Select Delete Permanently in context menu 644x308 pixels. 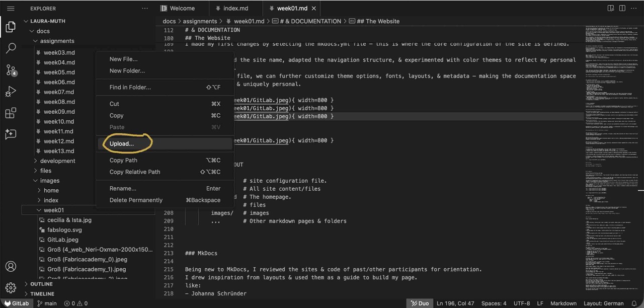[136, 200]
